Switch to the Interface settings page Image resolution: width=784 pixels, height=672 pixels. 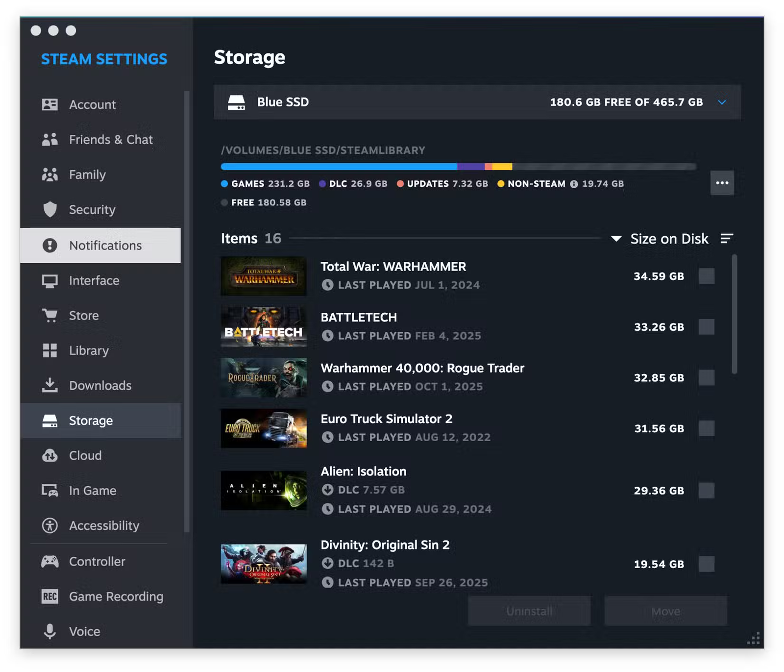(x=94, y=280)
